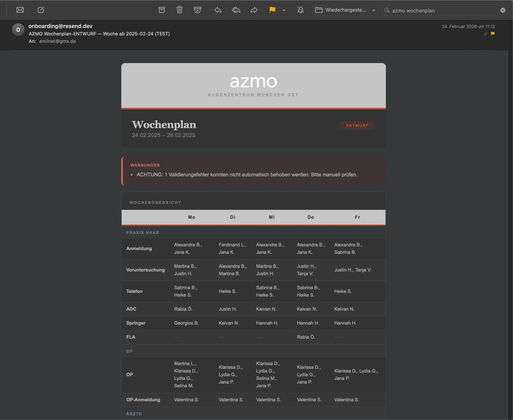Click the ENTWURF badge in the email
The height and width of the screenshot is (420, 513).
[x=357, y=125]
